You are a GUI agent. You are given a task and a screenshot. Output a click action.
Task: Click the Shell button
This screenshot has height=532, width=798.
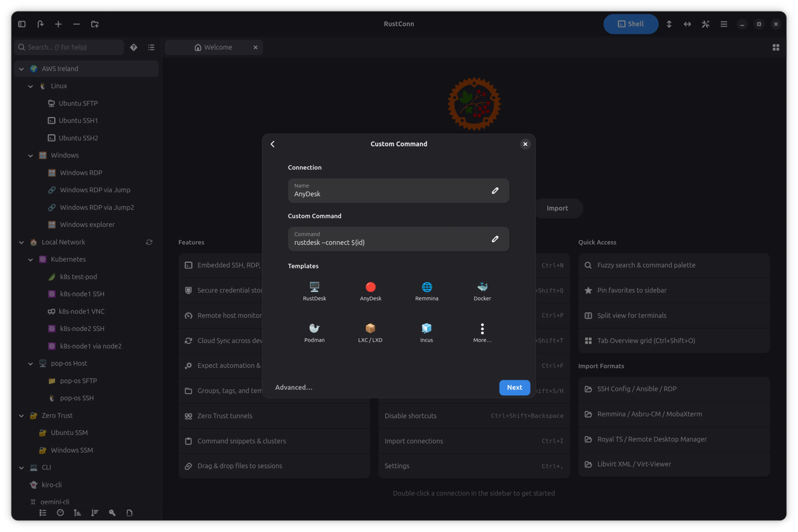[x=631, y=24]
